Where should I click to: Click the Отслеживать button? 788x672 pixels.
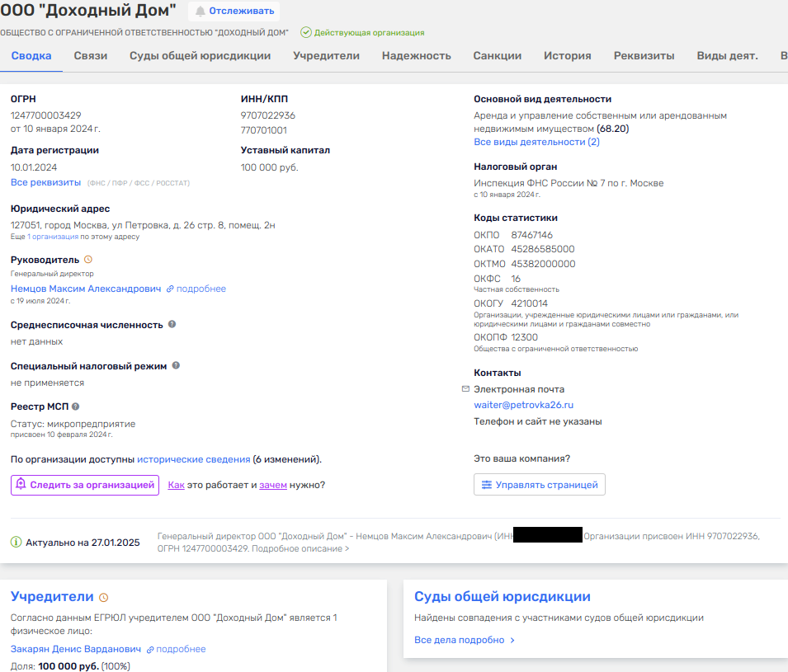click(x=234, y=11)
